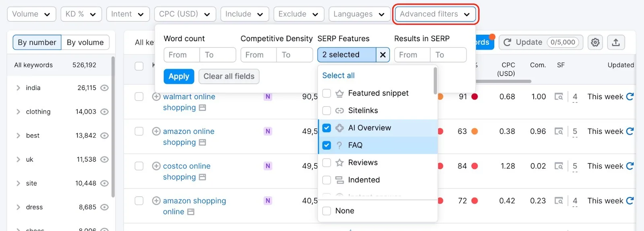Expand the india keyword group
Screen dimensions: 644x231
18,88
